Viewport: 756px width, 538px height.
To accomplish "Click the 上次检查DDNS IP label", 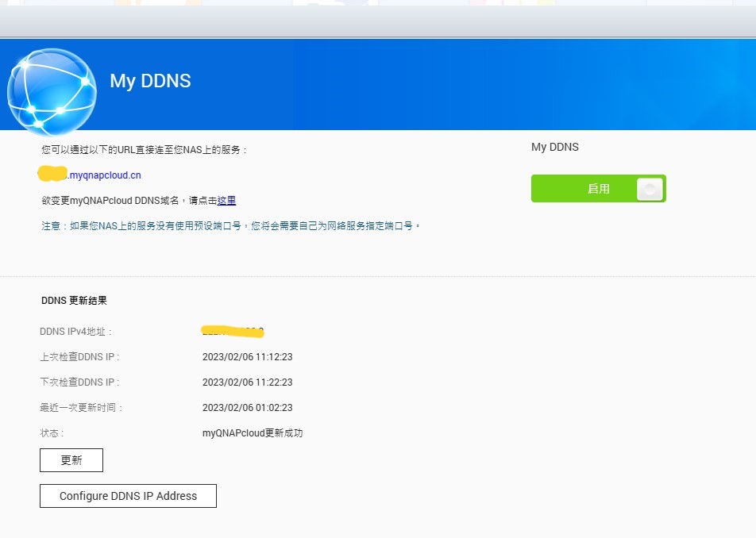I will [79, 357].
